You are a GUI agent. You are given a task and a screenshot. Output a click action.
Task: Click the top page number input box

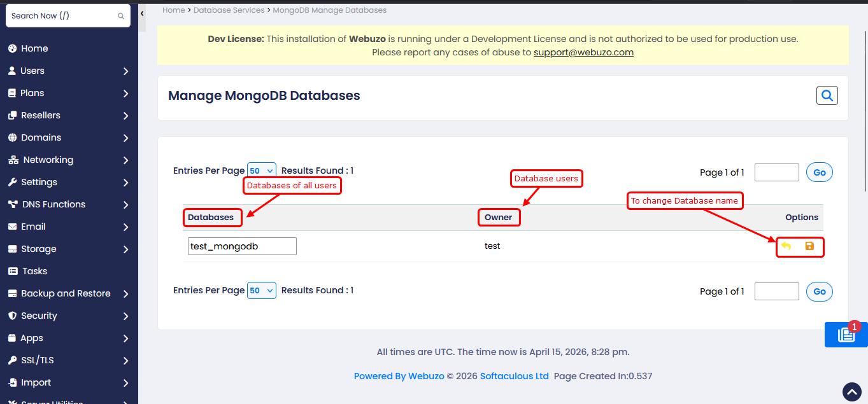click(x=776, y=172)
